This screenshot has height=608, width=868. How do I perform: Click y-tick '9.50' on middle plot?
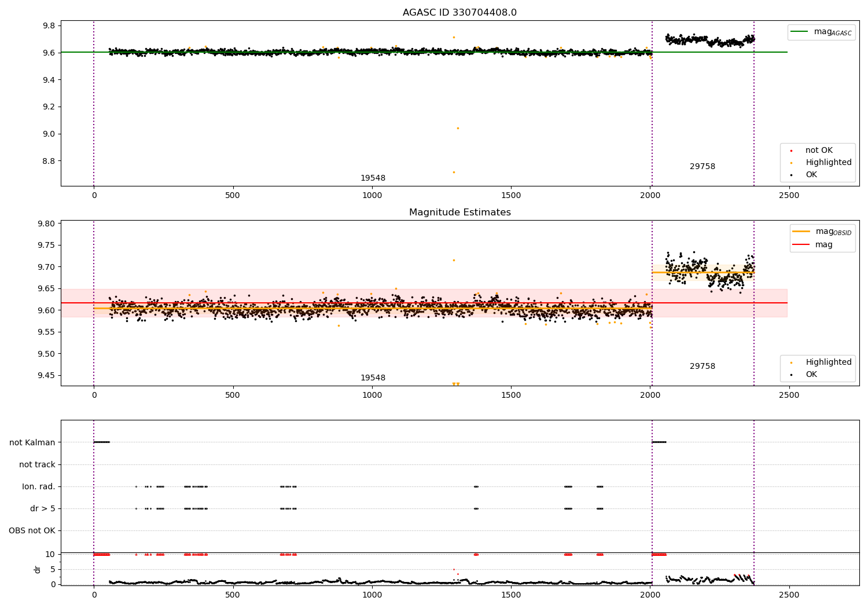(46, 354)
